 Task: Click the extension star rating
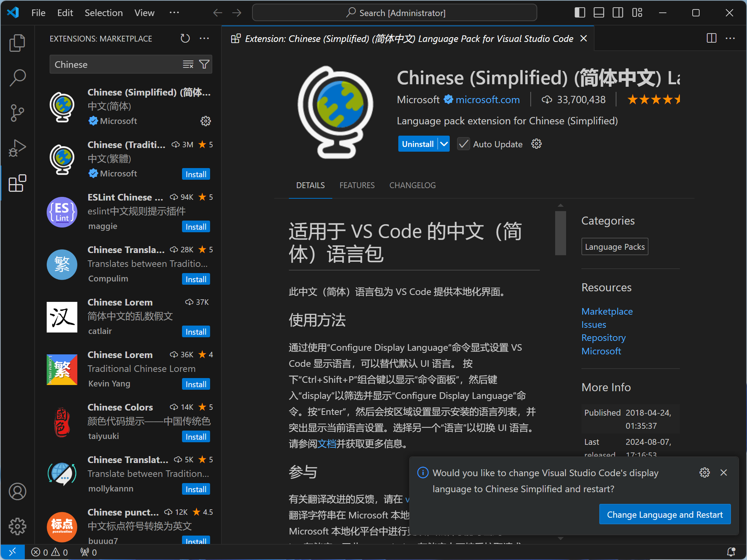(654, 100)
